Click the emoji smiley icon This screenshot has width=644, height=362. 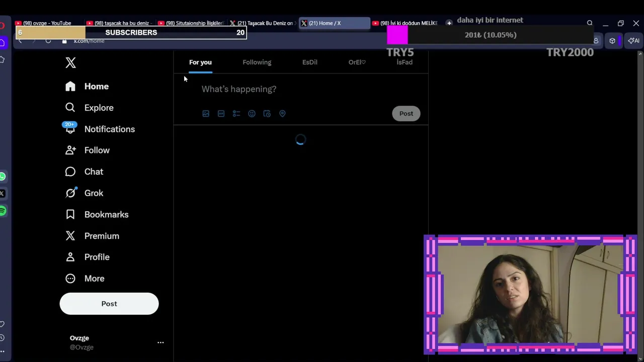tap(252, 114)
